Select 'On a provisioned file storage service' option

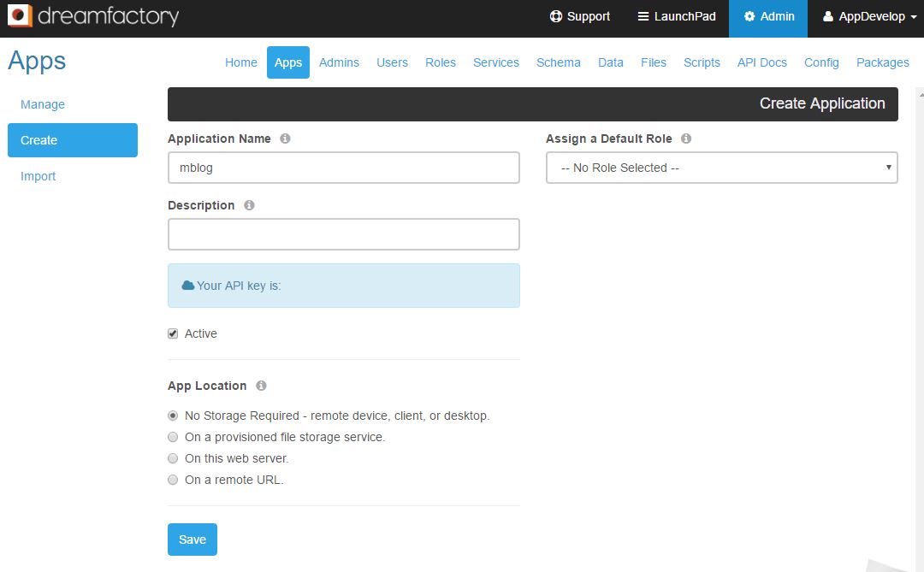(x=173, y=437)
